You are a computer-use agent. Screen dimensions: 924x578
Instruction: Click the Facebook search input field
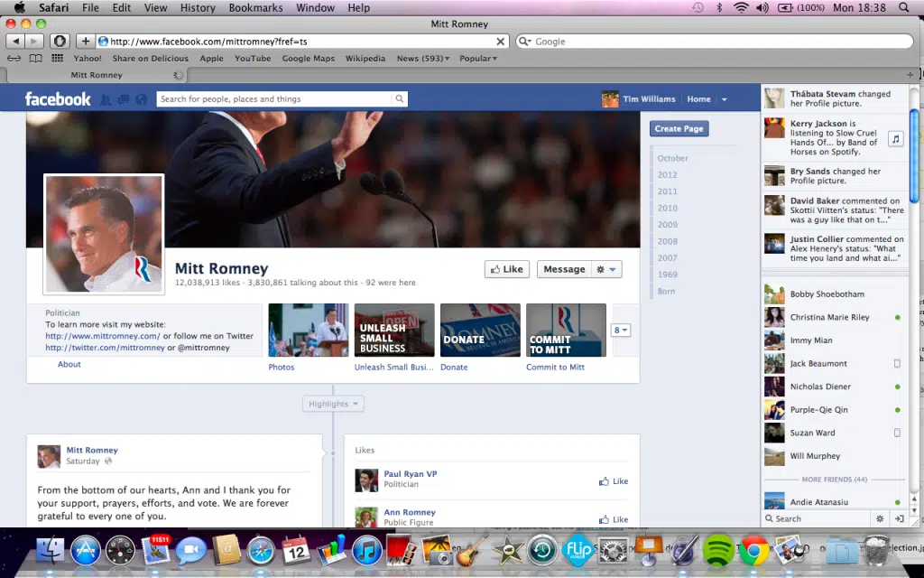click(274, 99)
